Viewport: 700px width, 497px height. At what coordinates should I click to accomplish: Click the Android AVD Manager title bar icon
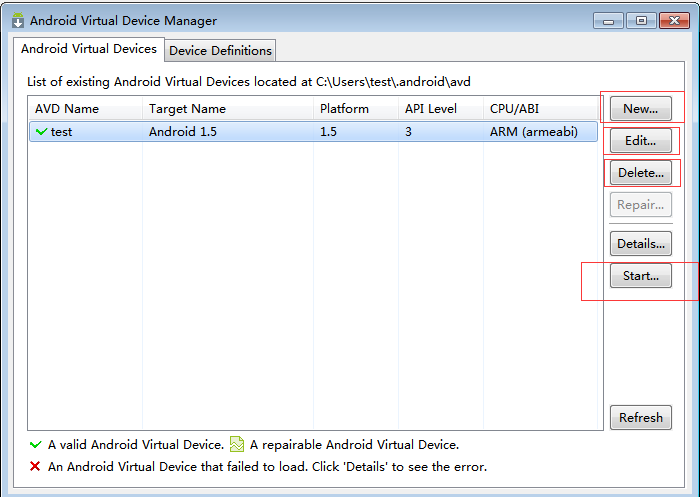18,21
